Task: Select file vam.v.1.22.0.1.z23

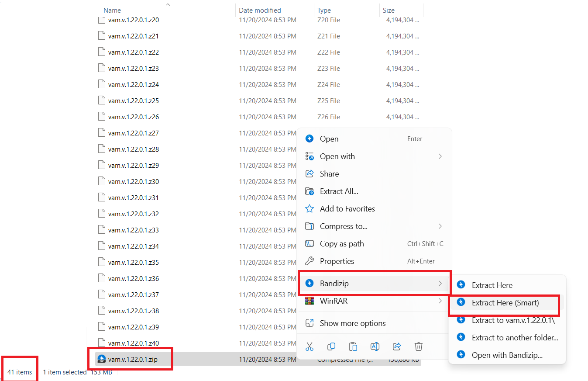Action: [134, 69]
